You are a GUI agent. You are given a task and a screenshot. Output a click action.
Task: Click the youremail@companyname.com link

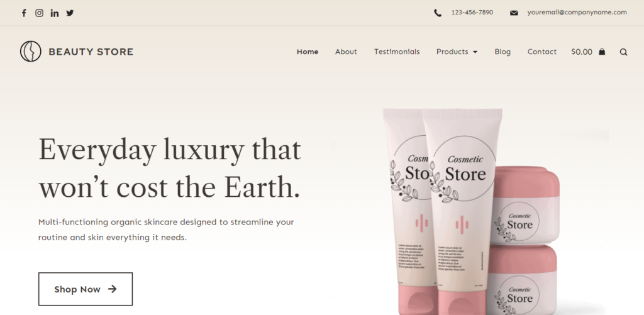(577, 13)
